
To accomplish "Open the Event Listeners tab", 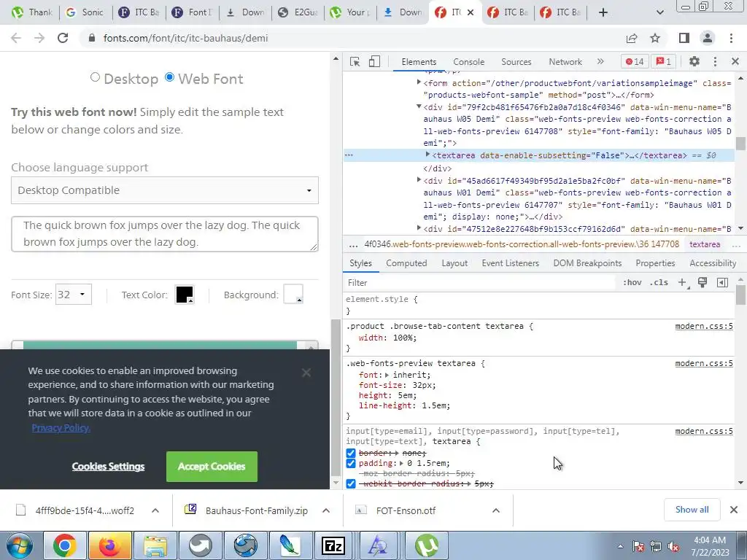I will pyautogui.click(x=510, y=263).
